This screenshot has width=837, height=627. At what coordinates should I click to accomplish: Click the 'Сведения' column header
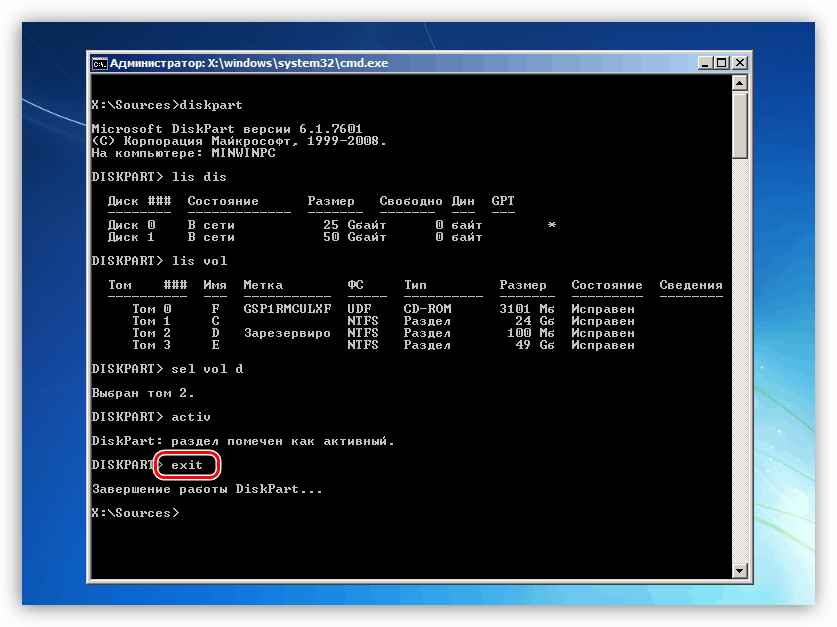pyautogui.click(x=691, y=285)
